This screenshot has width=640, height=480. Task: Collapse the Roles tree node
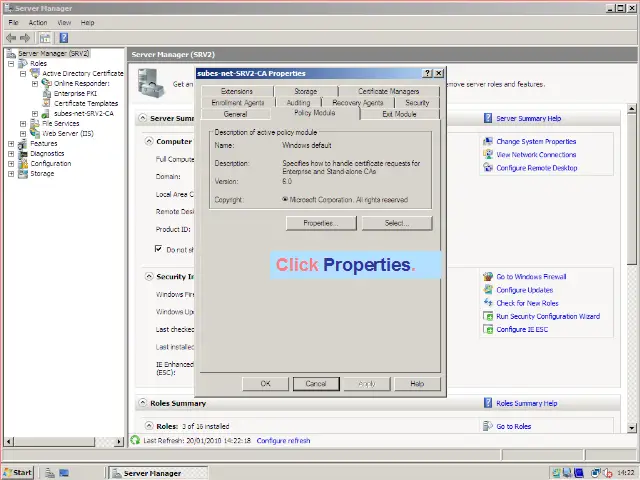click(11, 64)
